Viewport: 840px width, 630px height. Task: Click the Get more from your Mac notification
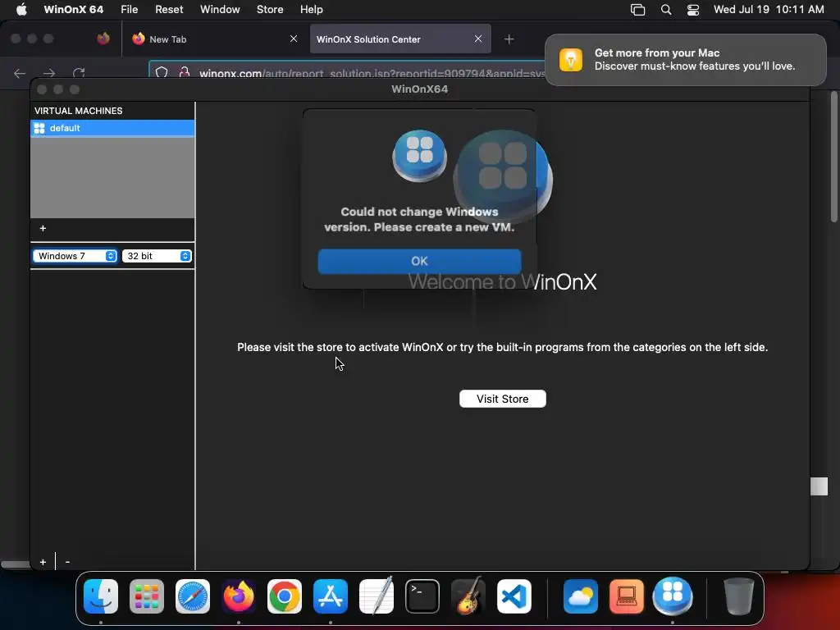coord(685,59)
